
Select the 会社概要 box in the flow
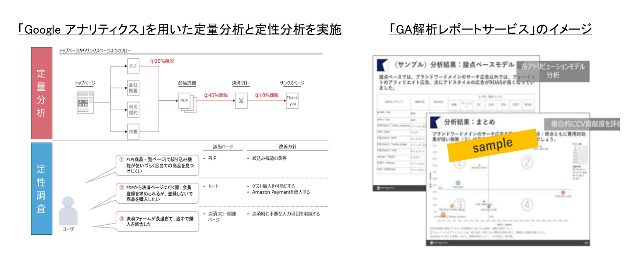[x=133, y=88]
